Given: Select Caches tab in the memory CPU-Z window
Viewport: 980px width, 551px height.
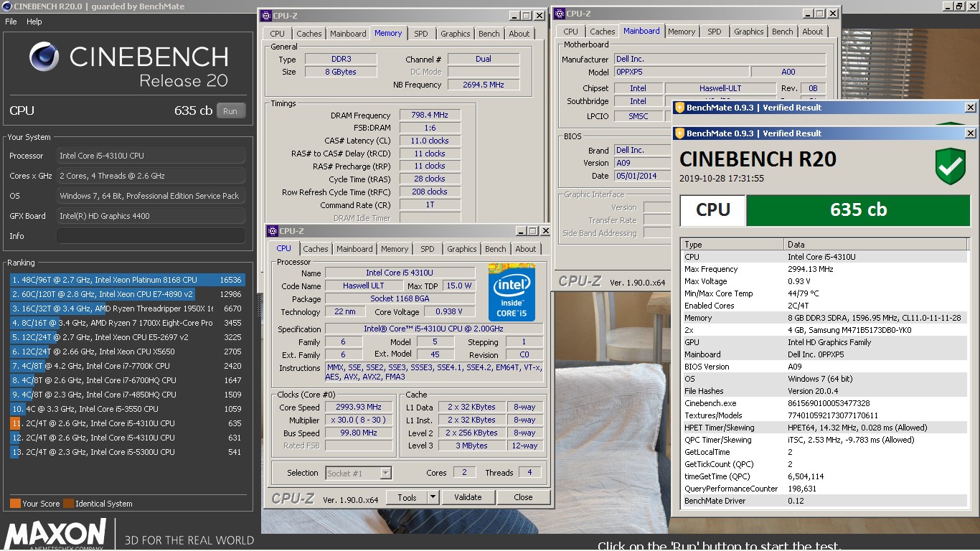Looking at the screenshot, I should (x=309, y=34).
